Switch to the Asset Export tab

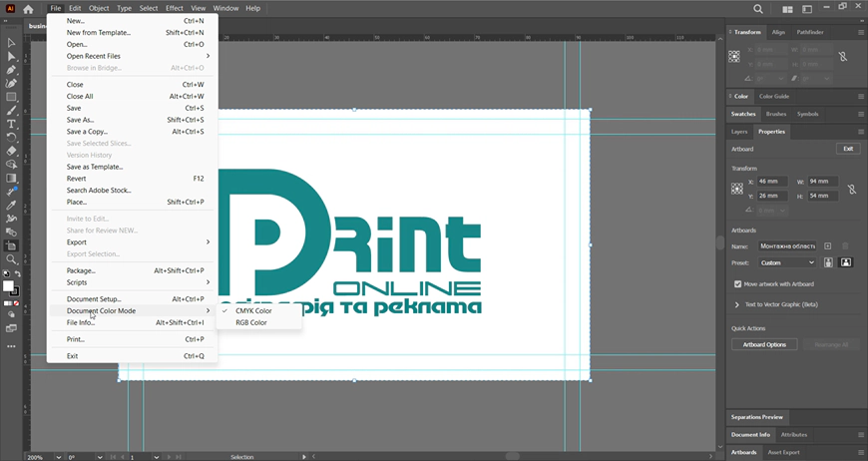(x=783, y=452)
